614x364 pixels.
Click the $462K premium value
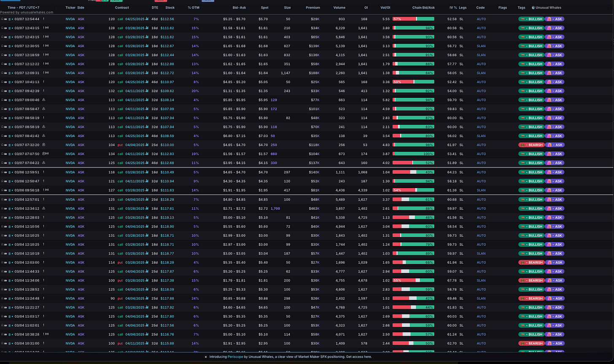click(x=314, y=208)
